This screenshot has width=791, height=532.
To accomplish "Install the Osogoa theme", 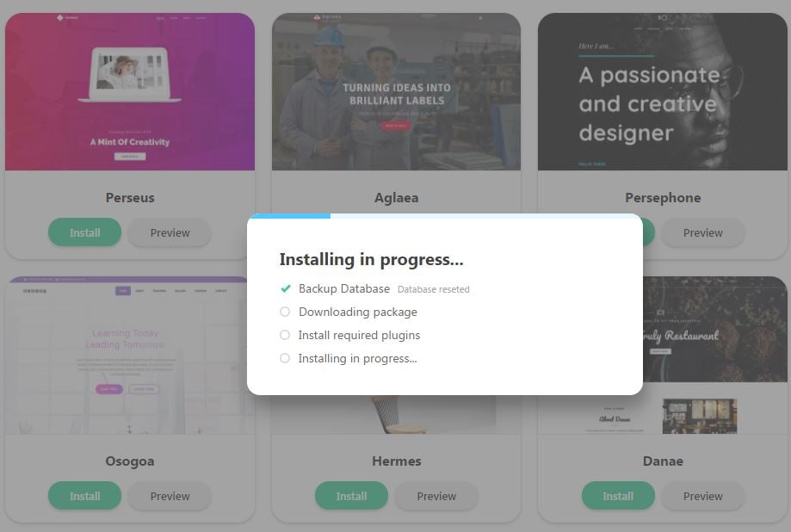I will [84, 496].
